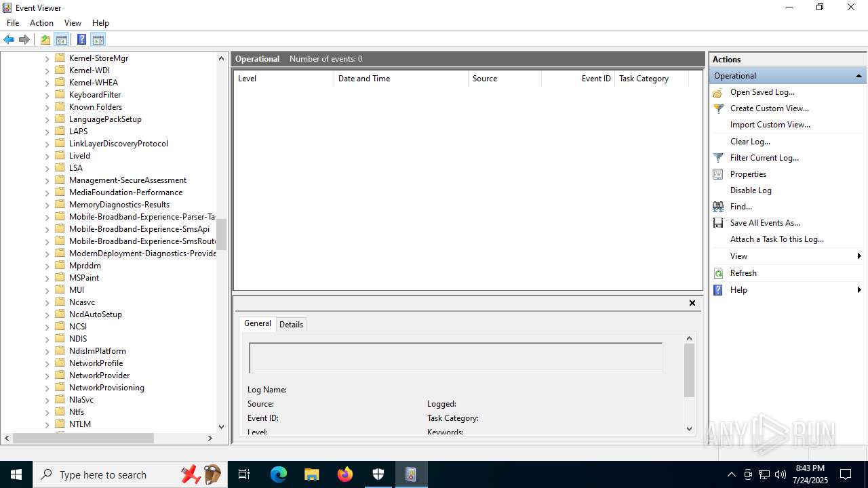Close the event preview pane
Image resolution: width=868 pixels, height=488 pixels.
tap(692, 303)
